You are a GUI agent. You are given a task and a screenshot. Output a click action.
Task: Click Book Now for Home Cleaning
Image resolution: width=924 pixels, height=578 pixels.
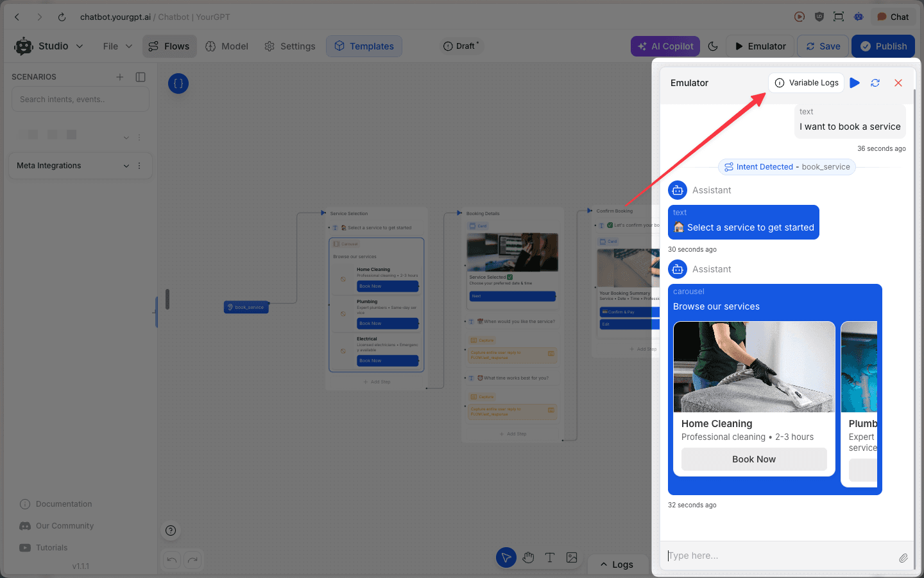[x=754, y=459]
